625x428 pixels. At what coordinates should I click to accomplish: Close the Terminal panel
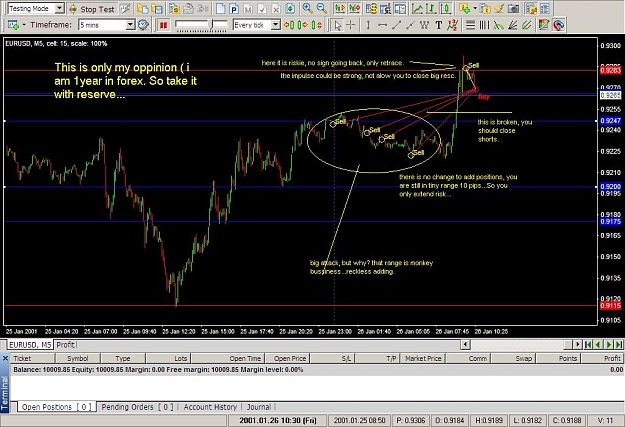point(5,358)
